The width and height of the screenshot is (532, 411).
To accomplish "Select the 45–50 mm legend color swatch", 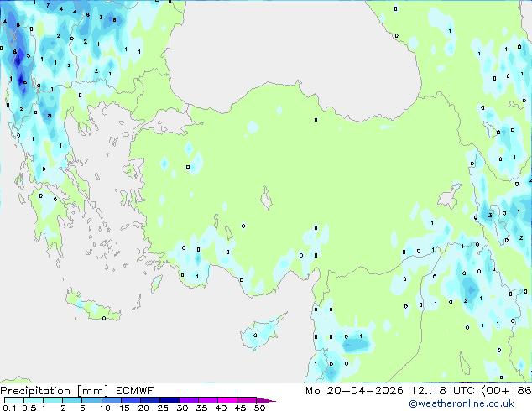I will (247, 400).
